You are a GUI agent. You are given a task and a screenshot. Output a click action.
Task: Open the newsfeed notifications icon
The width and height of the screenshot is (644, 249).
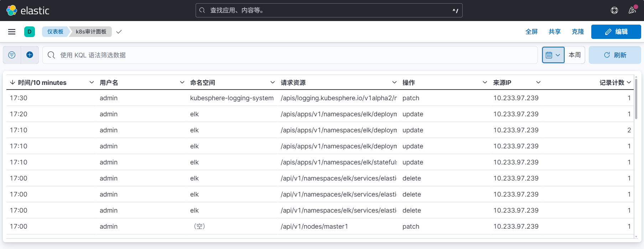point(632,10)
